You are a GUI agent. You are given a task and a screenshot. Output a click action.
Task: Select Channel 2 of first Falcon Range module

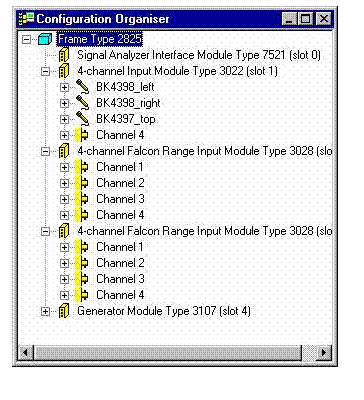pos(120,183)
